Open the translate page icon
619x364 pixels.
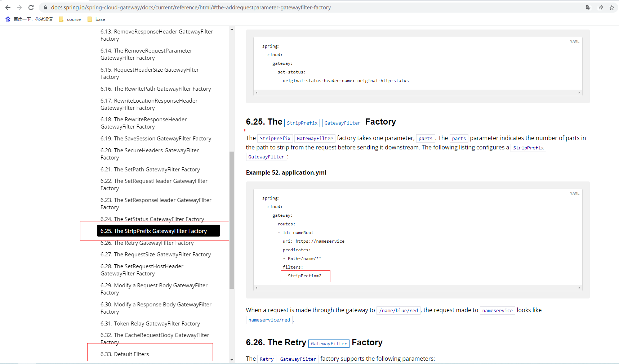[x=589, y=8]
